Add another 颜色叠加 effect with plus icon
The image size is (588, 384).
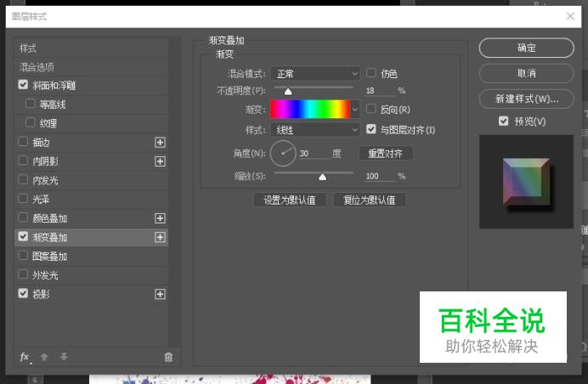tap(160, 218)
